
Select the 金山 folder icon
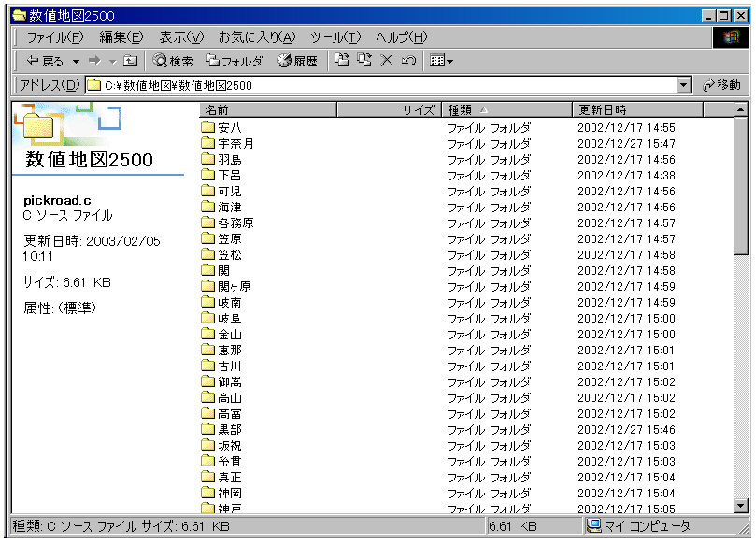(x=207, y=335)
